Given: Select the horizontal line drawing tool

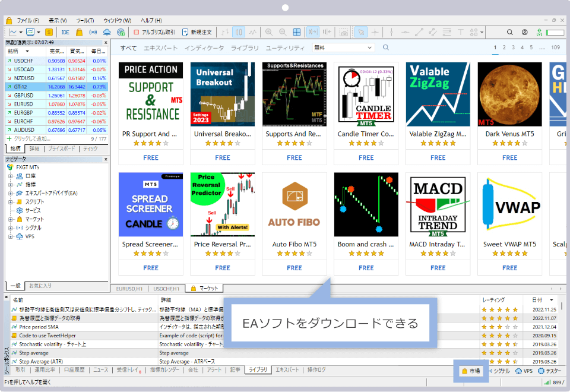Looking at the screenshot, I should [405, 32].
